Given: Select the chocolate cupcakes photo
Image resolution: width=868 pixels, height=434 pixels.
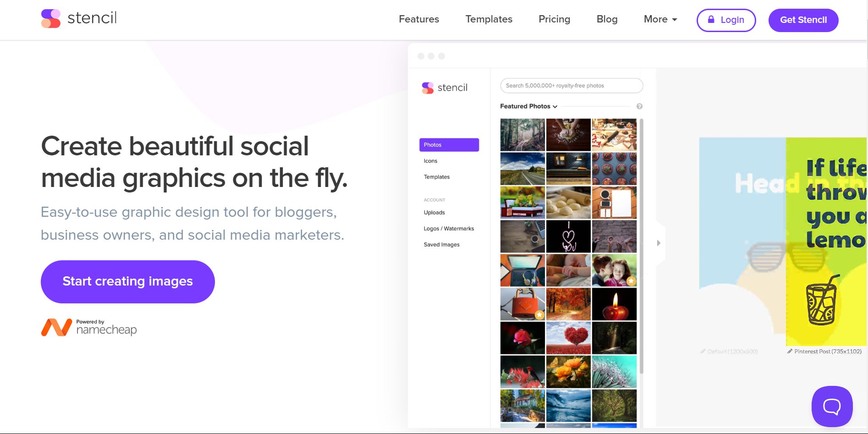Looking at the screenshot, I should tap(614, 169).
